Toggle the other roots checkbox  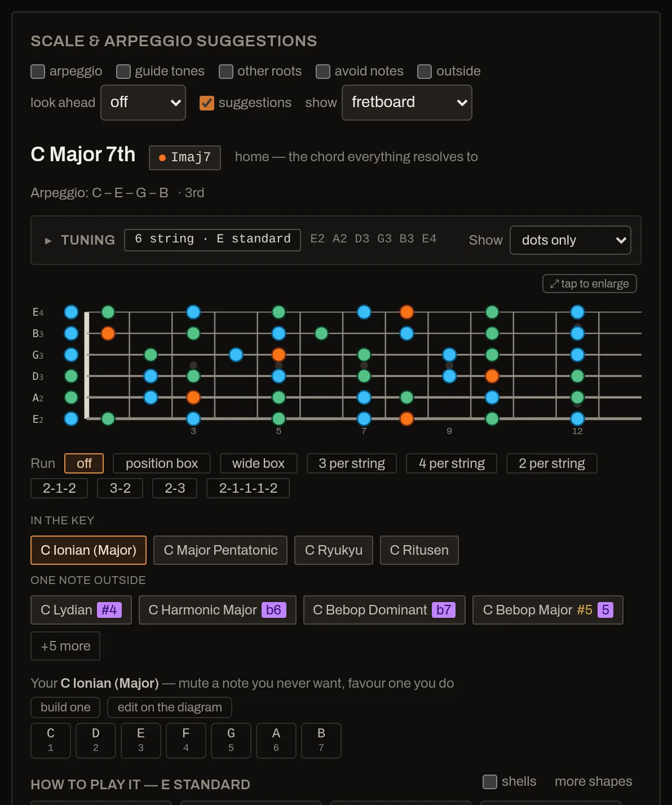(x=226, y=72)
